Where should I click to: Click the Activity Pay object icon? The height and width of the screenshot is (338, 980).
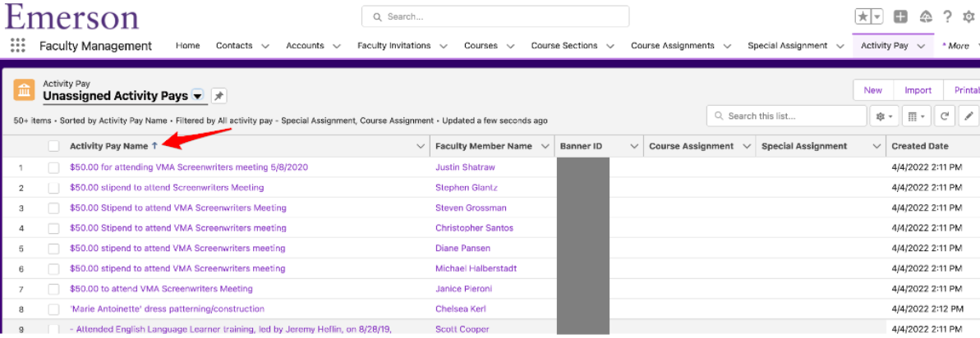[24, 90]
